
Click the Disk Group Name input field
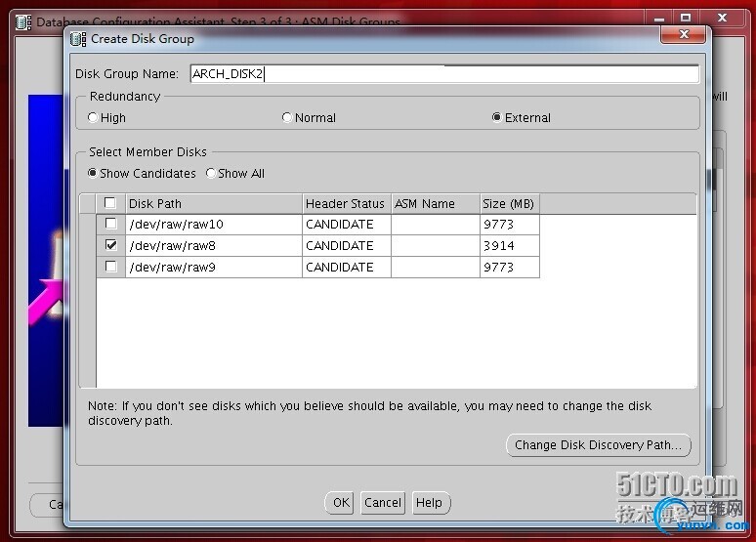pyautogui.click(x=444, y=74)
